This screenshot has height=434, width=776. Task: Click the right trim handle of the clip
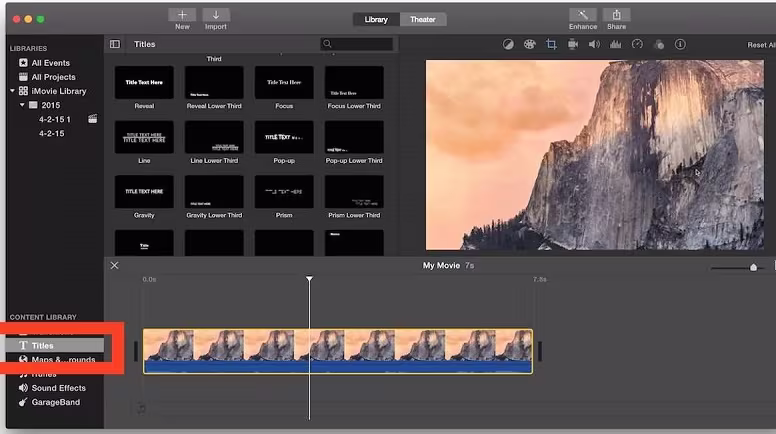pos(540,351)
